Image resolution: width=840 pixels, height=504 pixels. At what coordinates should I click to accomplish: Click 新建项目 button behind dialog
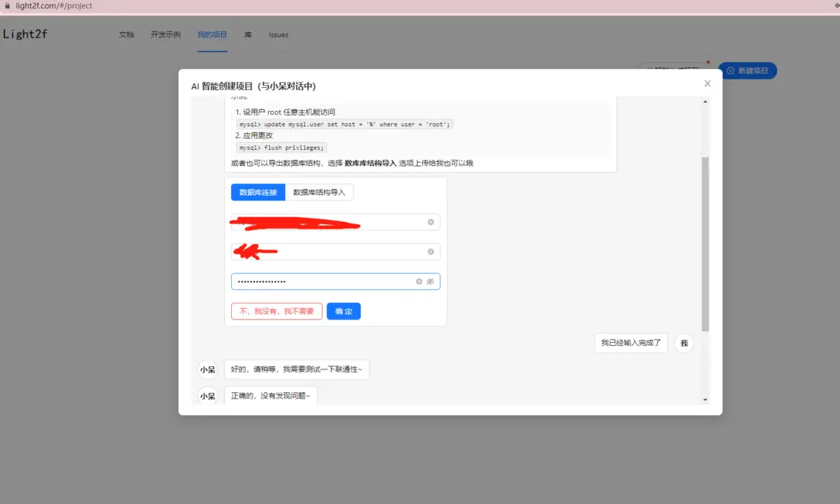point(747,70)
